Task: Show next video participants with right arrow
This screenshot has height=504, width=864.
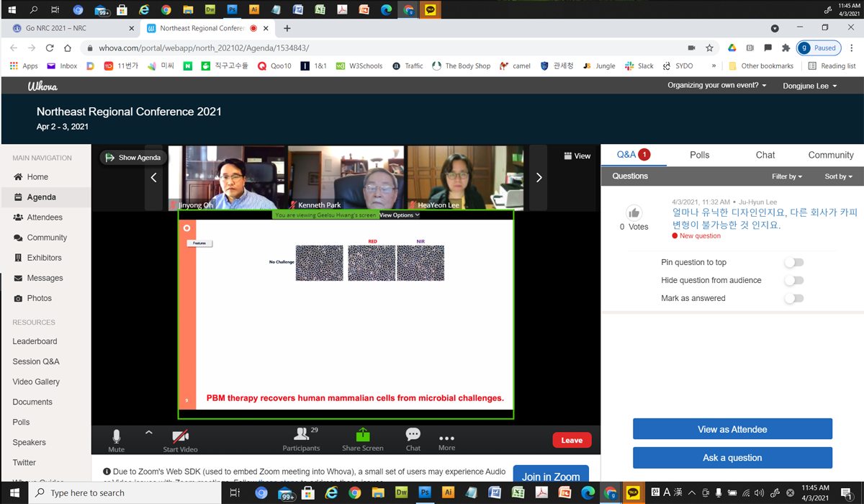Action: [539, 177]
